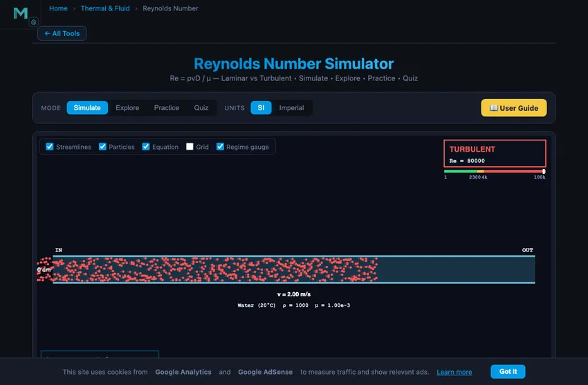Screen dimensions: 588x385
Task: Dismiss cookies with Got It
Action: click(x=508, y=371)
